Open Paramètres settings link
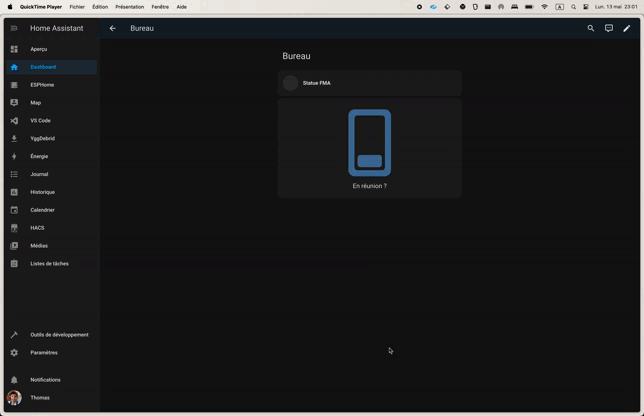The width and height of the screenshot is (644, 416). [x=51, y=353]
